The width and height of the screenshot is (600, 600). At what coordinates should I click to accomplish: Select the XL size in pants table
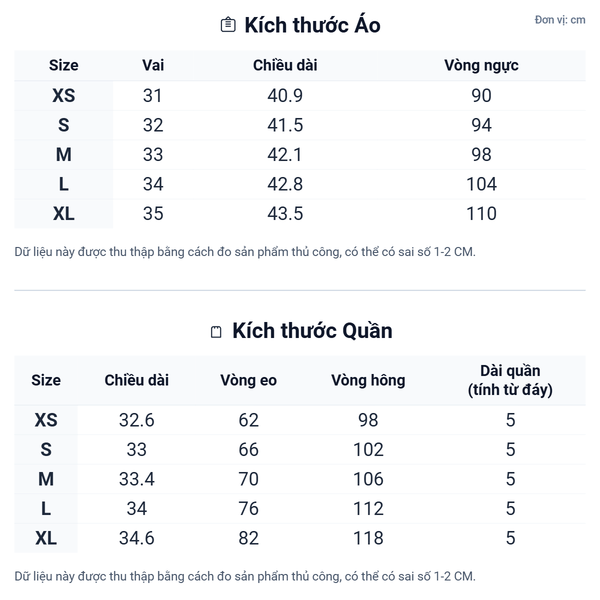[46, 538]
